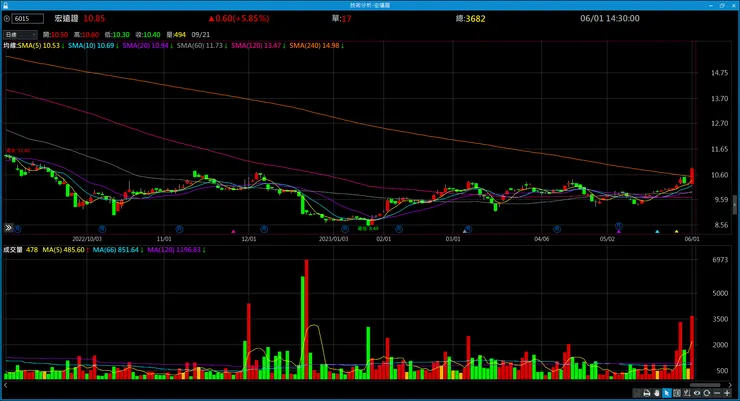The height and width of the screenshot is (401, 740).
Task: Select the hand pan tool
Action: [656, 393]
